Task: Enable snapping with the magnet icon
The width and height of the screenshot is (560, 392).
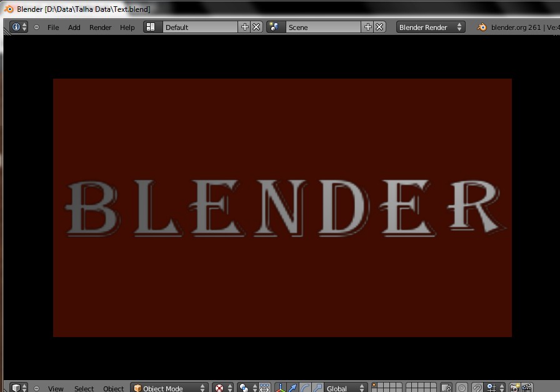Action: [477, 388]
